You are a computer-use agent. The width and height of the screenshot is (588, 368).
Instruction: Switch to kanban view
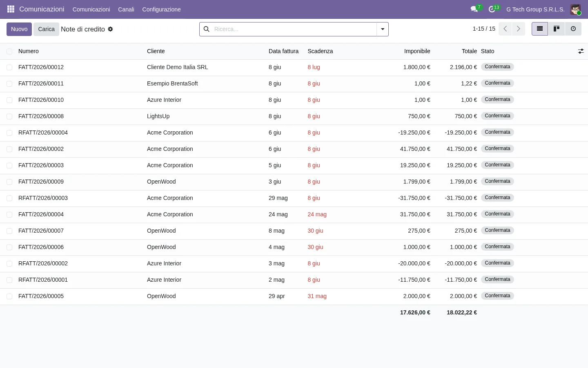[x=557, y=29]
